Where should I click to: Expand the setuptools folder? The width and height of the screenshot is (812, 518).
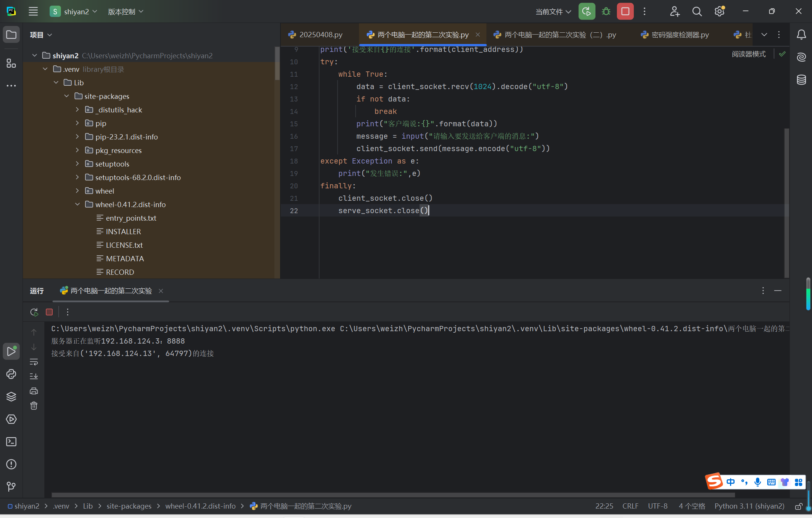coord(77,164)
